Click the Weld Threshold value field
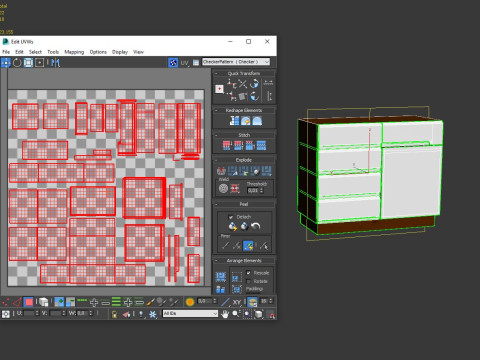The image size is (480, 360). (x=253, y=190)
